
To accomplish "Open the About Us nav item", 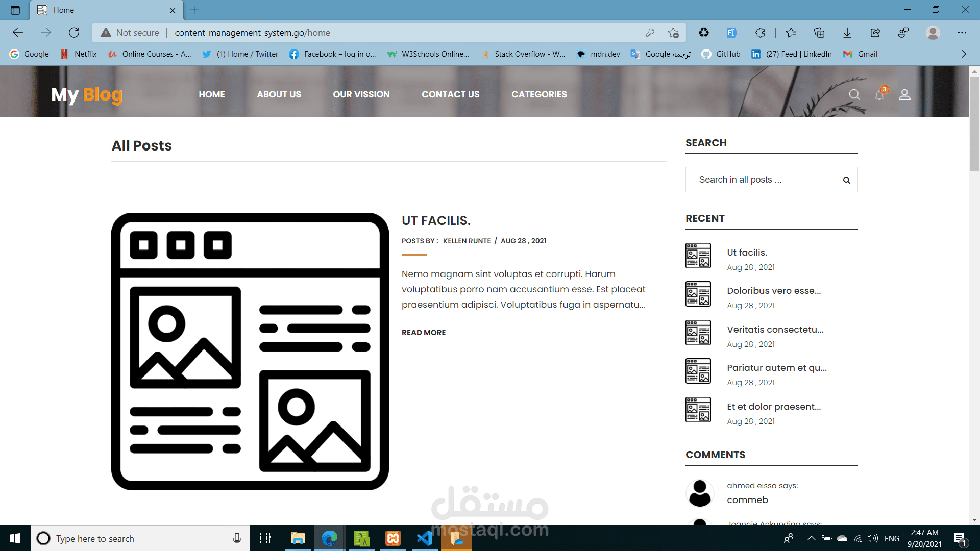I will pyautogui.click(x=279, y=94).
